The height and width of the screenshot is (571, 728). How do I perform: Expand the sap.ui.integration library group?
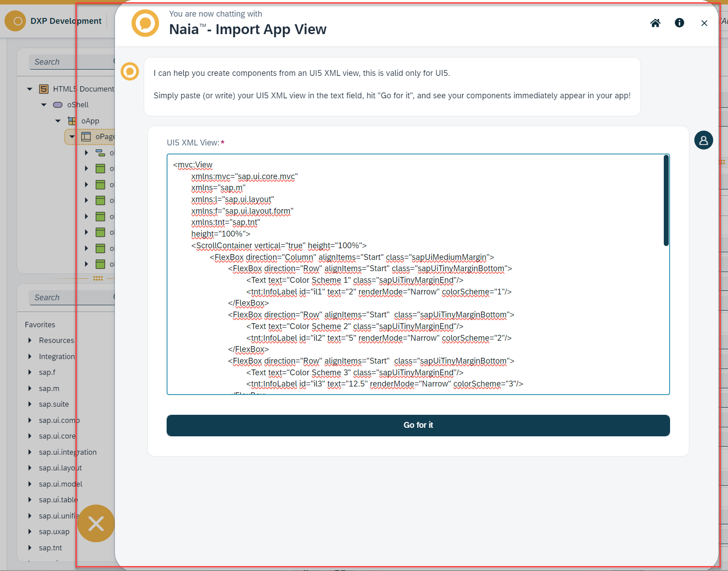30,452
